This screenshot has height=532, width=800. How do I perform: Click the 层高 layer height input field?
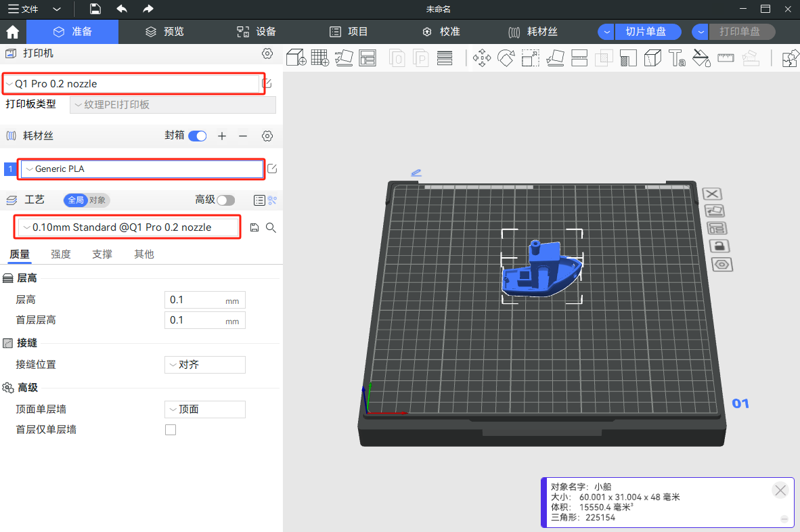(196, 300)
